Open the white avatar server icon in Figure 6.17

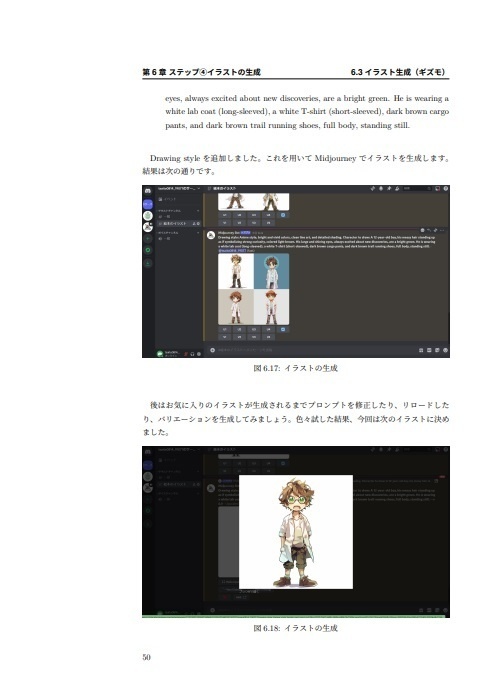pos(148,227)
